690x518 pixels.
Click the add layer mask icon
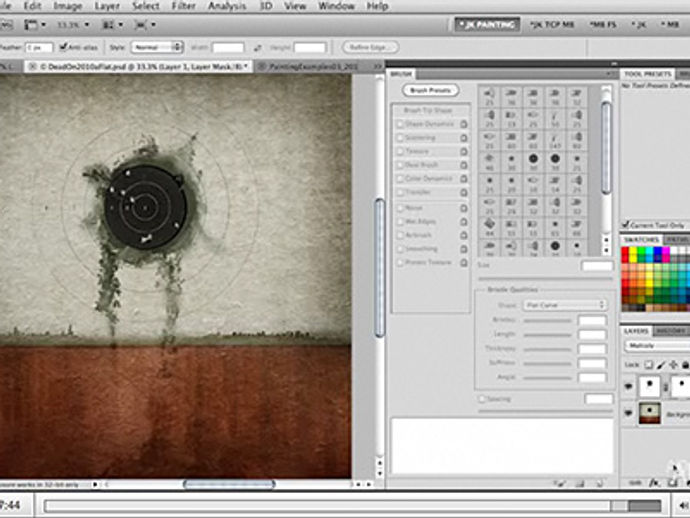tap(672, 483)
